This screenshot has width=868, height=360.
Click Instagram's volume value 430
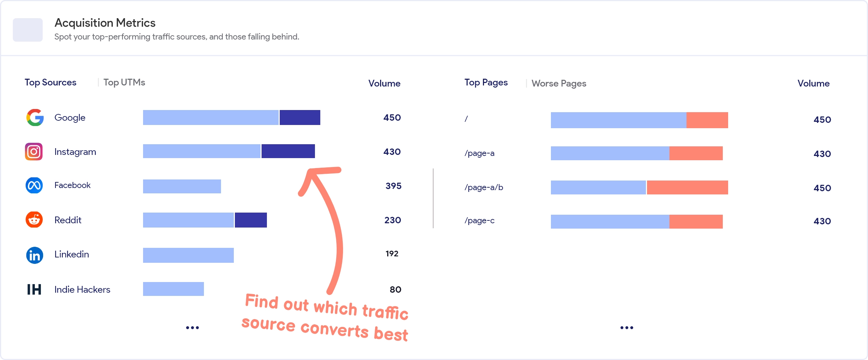(392, 151)
